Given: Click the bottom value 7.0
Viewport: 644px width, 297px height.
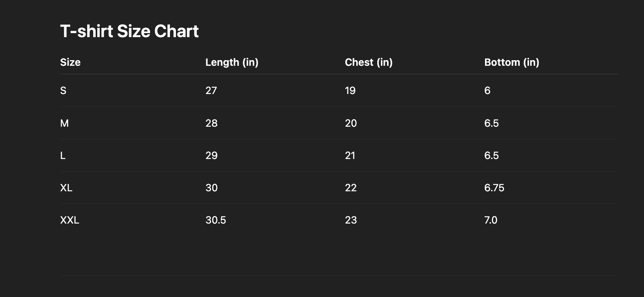Looking at the screenshot, I should click(x=491, y=220).
